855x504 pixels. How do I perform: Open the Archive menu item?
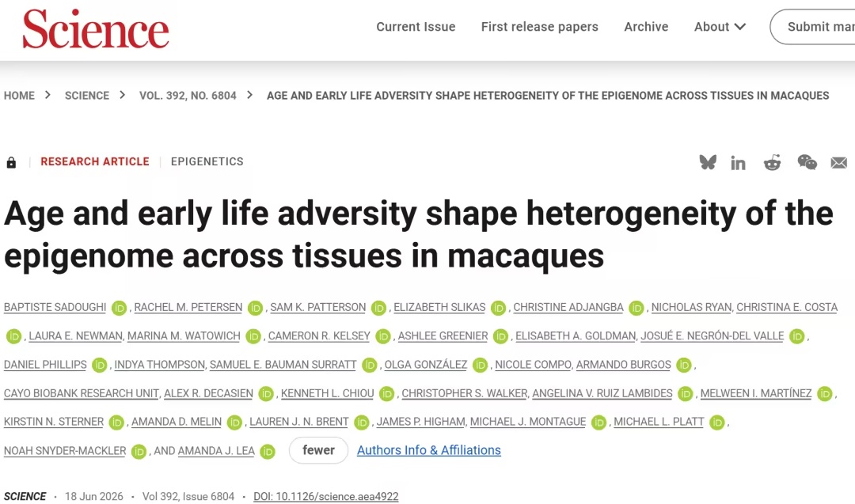pos(646,27)
